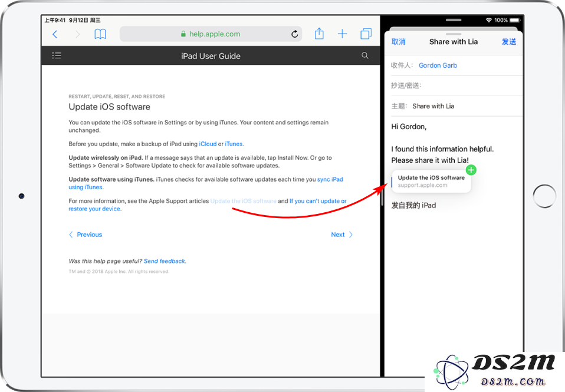
Task: Click the help.apple.com address bar
Action: (211, 34)
